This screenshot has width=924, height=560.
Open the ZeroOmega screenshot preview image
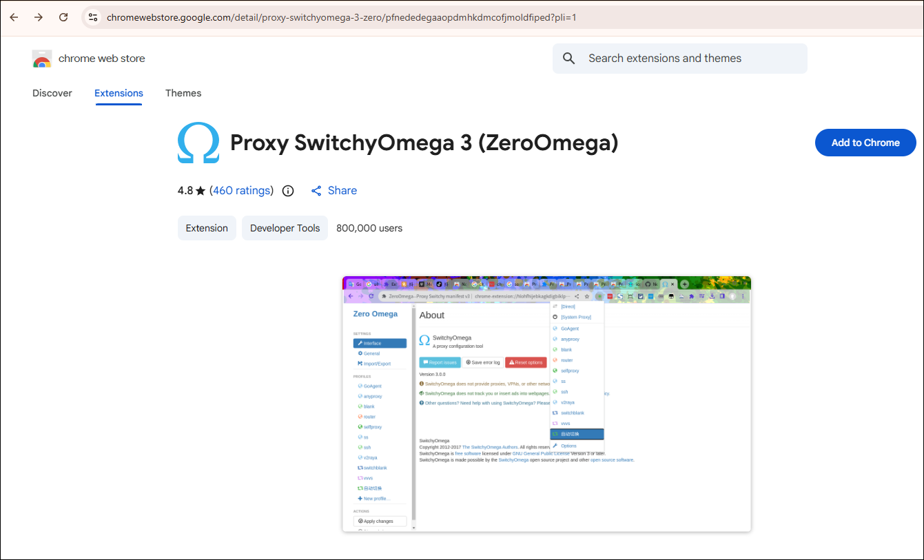[546, 404]
